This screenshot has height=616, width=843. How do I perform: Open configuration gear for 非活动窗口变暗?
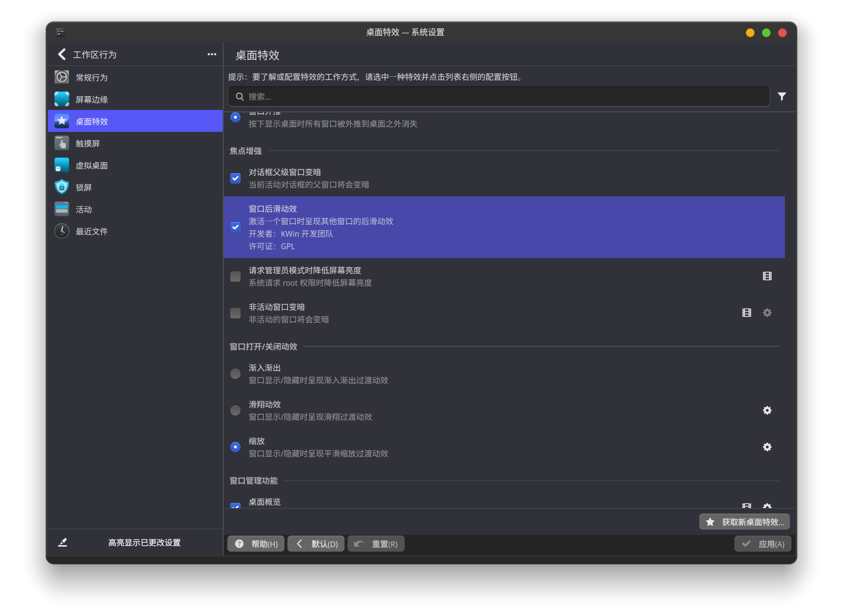(767, 313)
